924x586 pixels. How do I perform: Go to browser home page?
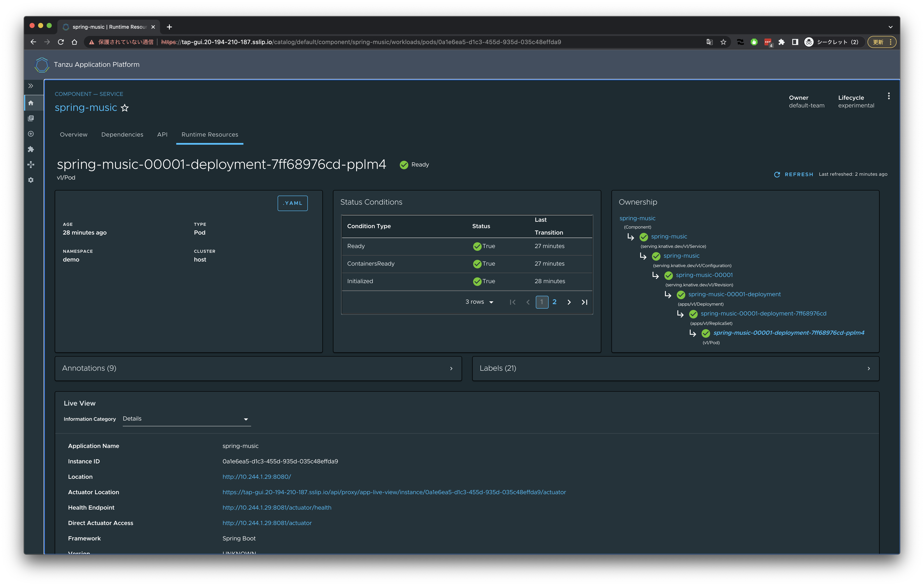[x=74, y=42]
